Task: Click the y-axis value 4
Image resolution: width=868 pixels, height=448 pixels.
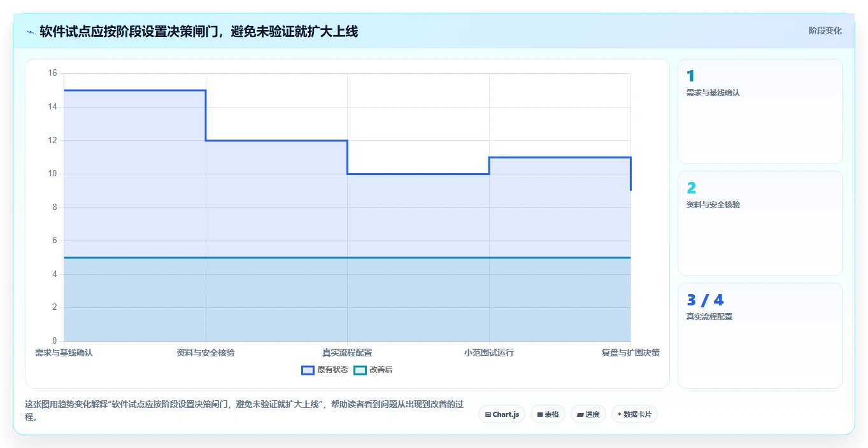Action: [54, 274]
